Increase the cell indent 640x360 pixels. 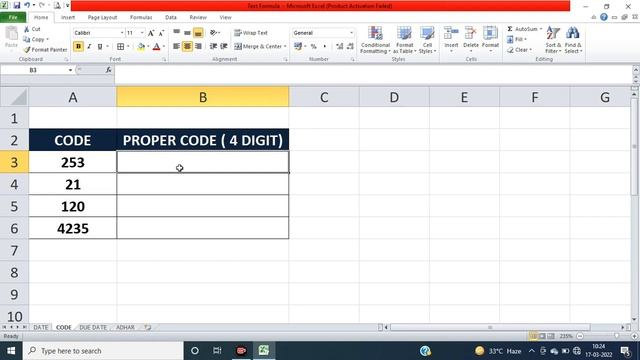[224, 47]
